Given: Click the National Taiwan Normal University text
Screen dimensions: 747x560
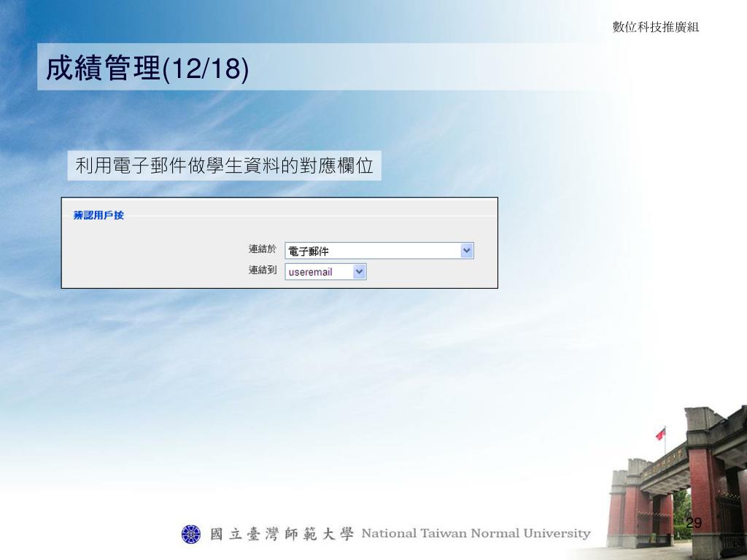Looking at the screenshot, I should (x=476, y=533).
